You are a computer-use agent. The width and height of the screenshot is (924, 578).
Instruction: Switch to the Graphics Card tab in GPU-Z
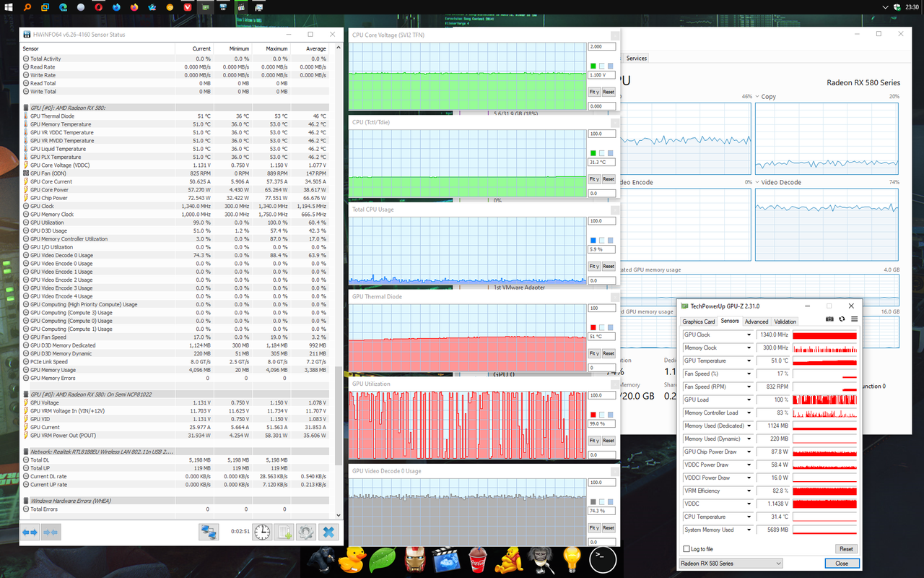coord(698,321)
